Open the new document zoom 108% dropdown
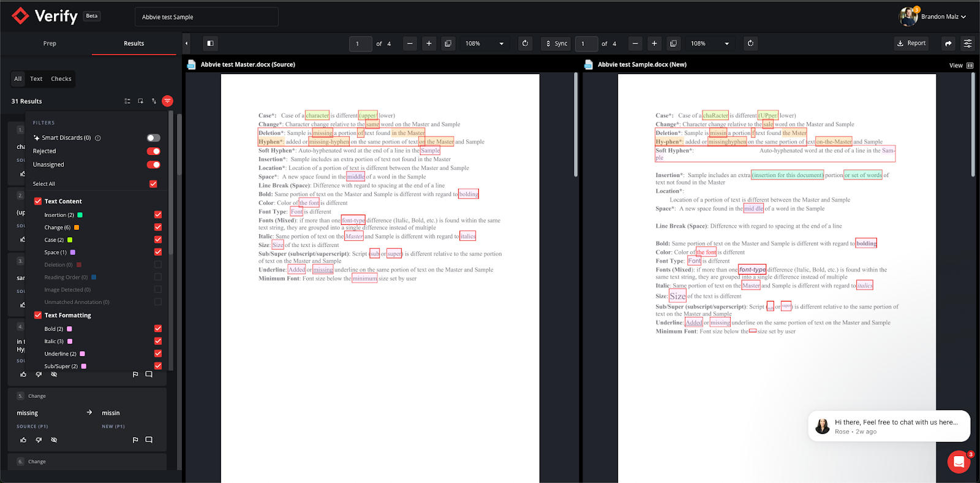Screen dimensions: 980x483 point(710,44)
